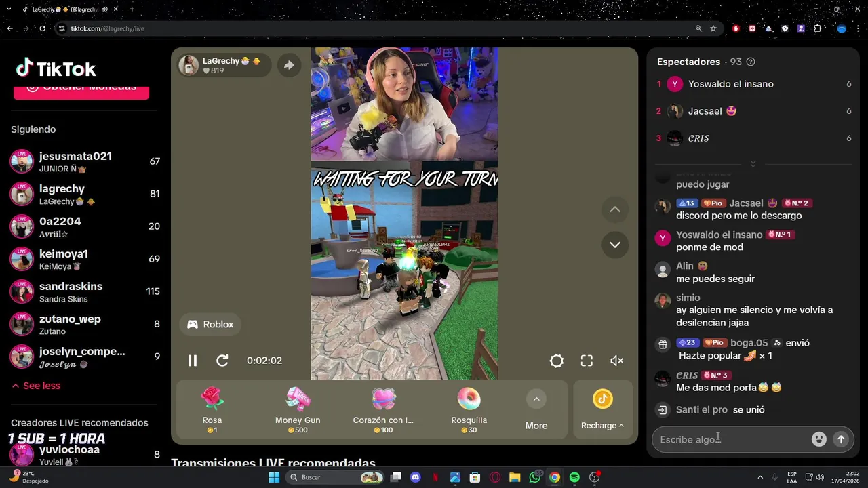Bookmark this page with star icon
Image resolution: width=868 pixels, height=488 pixels.
tap(713, 28)
